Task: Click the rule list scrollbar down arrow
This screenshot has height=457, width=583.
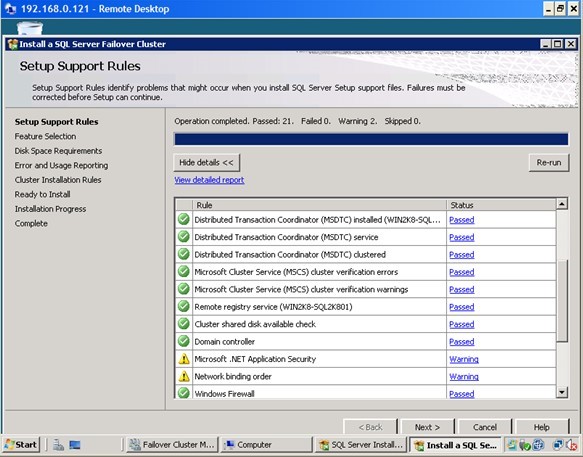Action: point(562,392)
